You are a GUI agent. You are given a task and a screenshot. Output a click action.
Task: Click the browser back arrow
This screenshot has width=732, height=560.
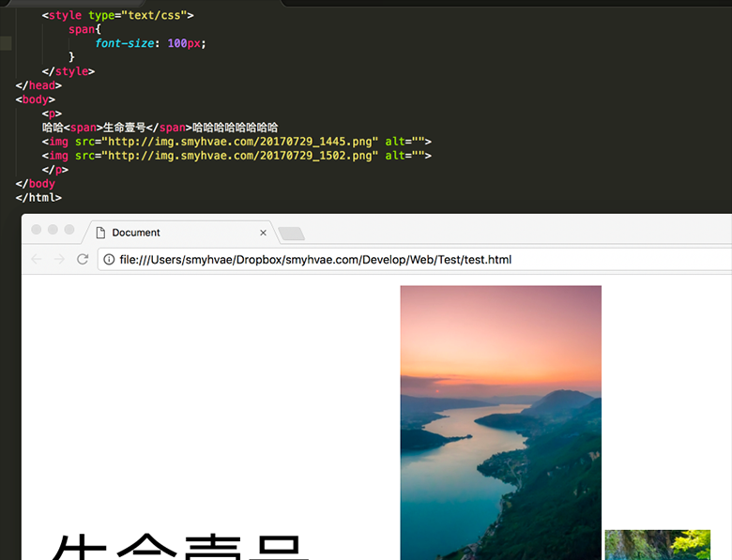pos(37,259)
